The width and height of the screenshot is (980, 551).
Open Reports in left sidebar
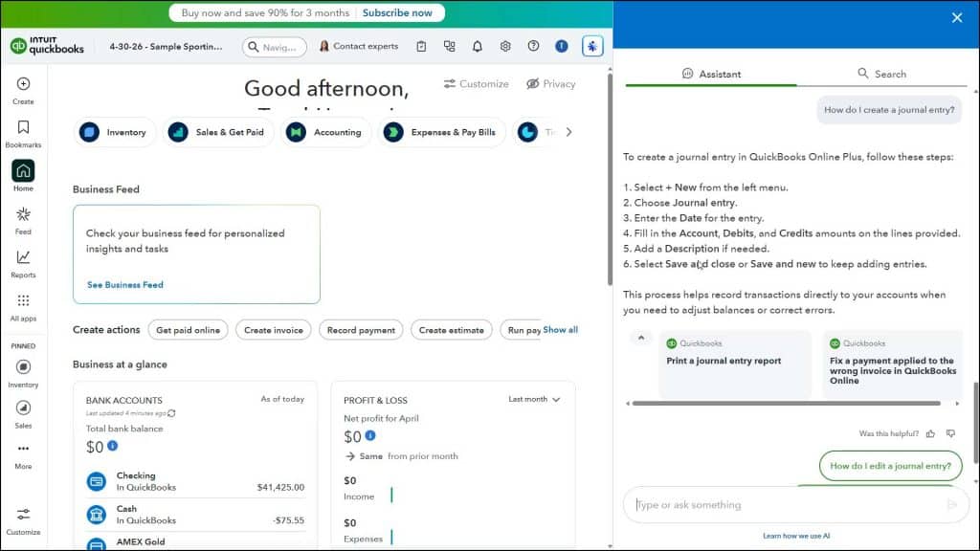[23, 264]
